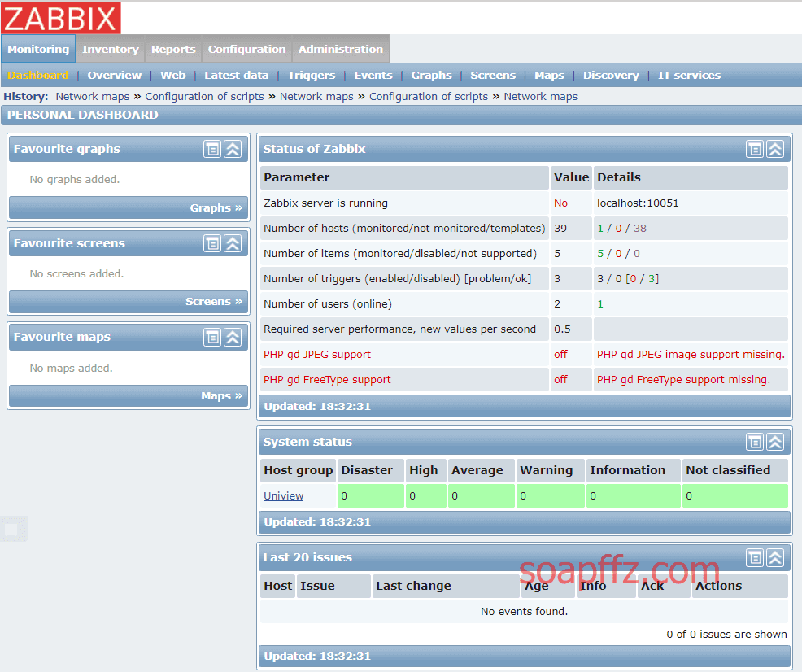Click the last Network maps history link
Screen dimensions: 802x672
(x=541, y=96)
